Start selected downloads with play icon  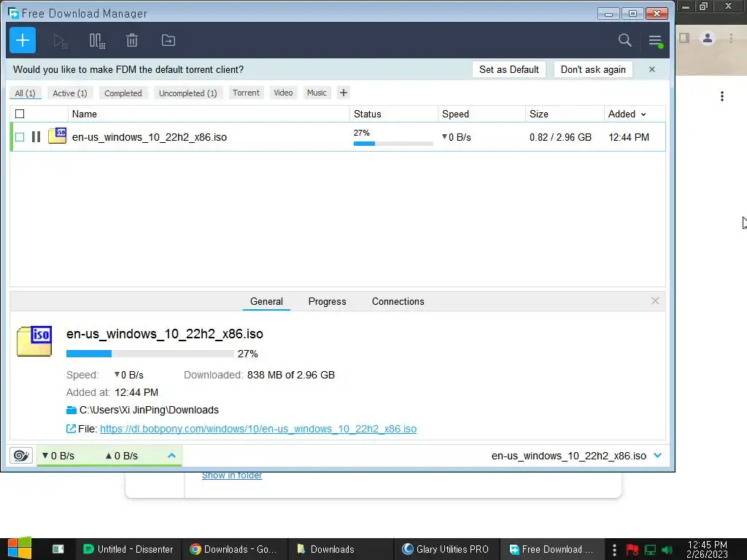coord(60,41)
